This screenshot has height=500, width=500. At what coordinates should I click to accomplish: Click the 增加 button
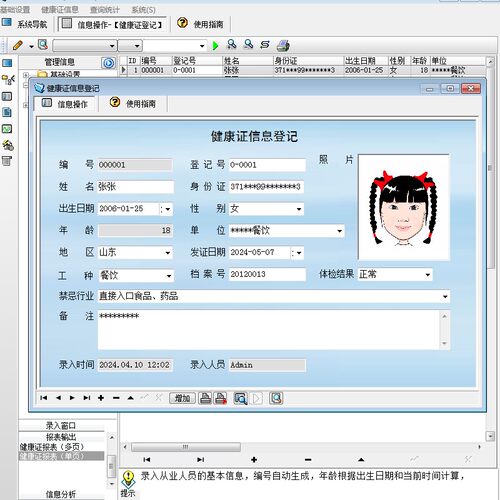point(182,398)
